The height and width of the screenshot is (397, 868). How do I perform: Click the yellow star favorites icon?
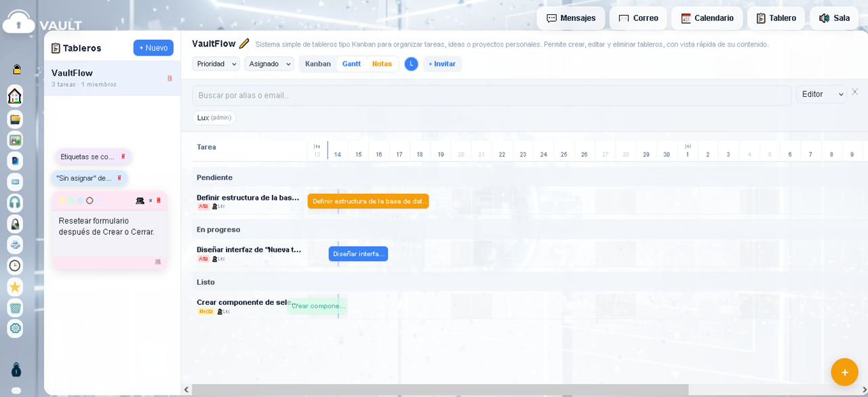coord(15,287)
